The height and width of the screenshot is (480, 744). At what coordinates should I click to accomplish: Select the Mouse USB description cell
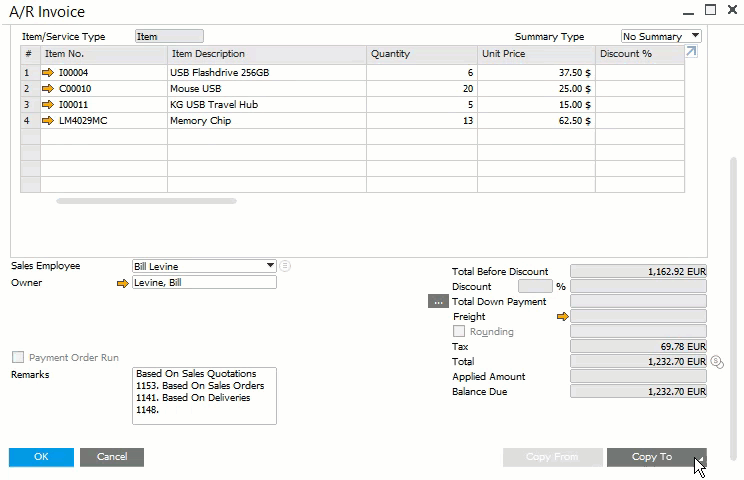267,89
